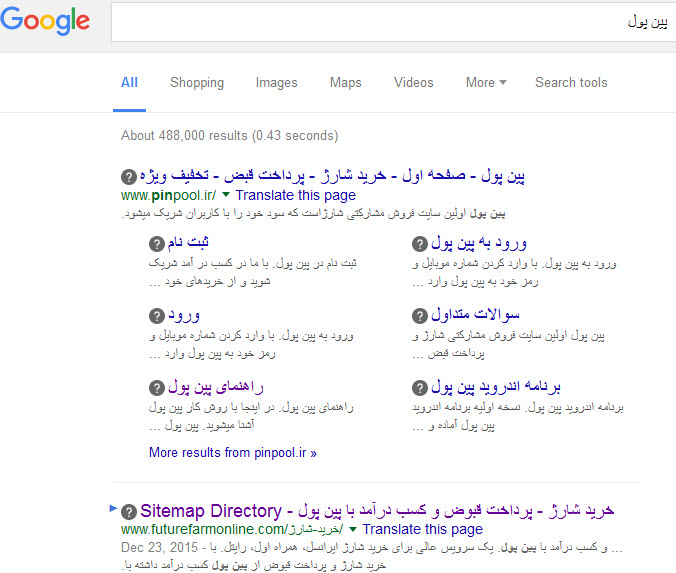Open the Maps tab
The image size is (676, 573).
pyautogui.click(x=345, y=83)
